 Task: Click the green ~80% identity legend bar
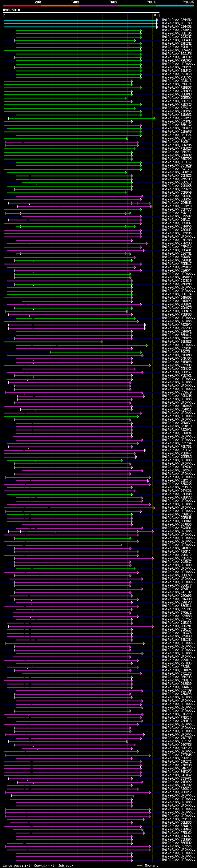coord(137,6)
